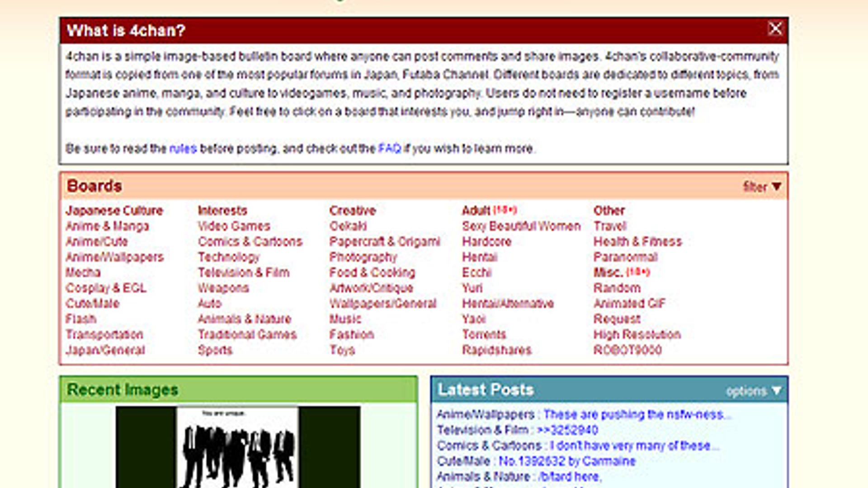Go to the Flash board
This screenshot has height=488, width=868.
click(81, 319)
